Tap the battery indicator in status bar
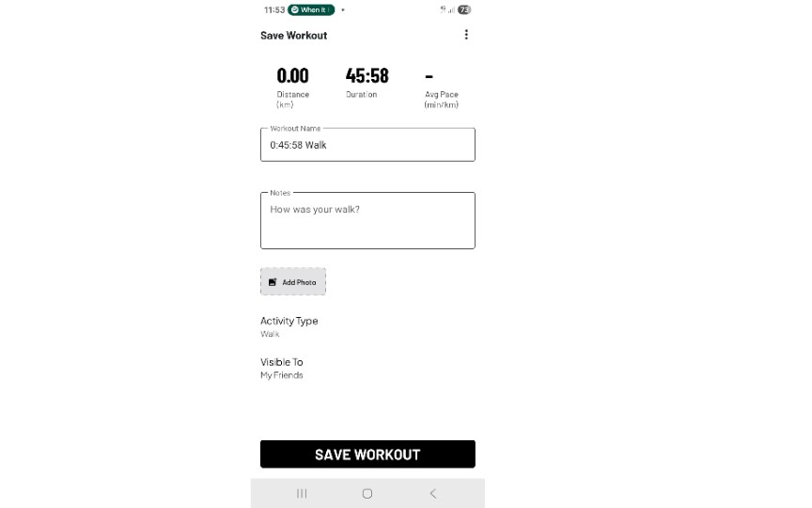The image size is (812, 508). pyautogui.click(x=464, y=9)
